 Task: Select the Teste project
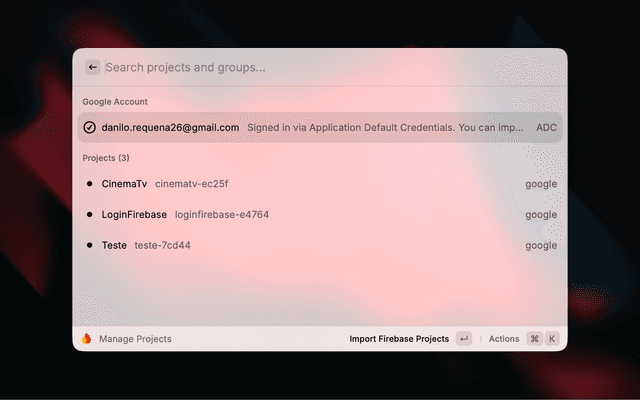320,245
